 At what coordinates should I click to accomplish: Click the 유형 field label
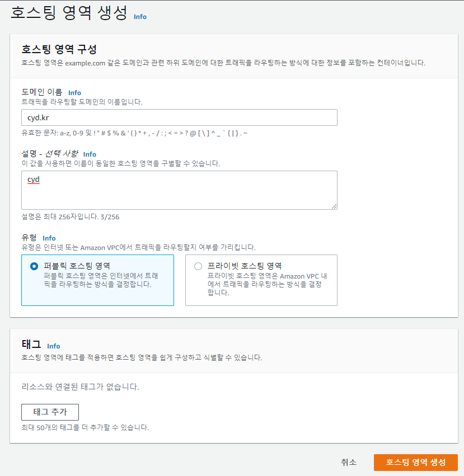[x=29, y=237]
